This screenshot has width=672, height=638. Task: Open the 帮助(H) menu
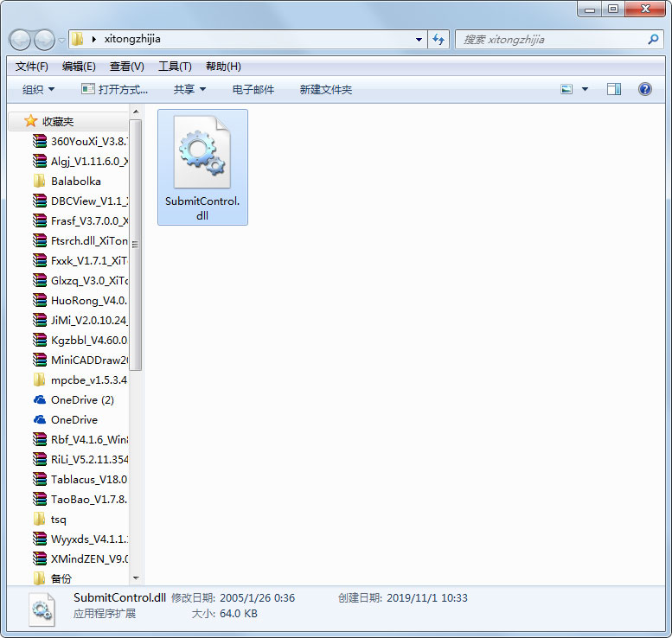[223, 67]
